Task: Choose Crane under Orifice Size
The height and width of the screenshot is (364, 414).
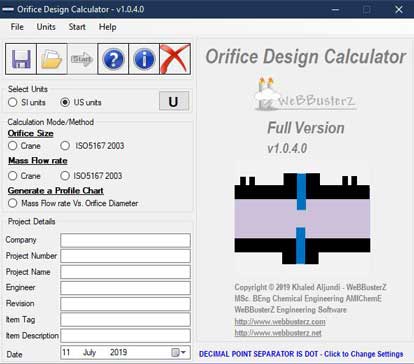Action: tap(13, 146)
